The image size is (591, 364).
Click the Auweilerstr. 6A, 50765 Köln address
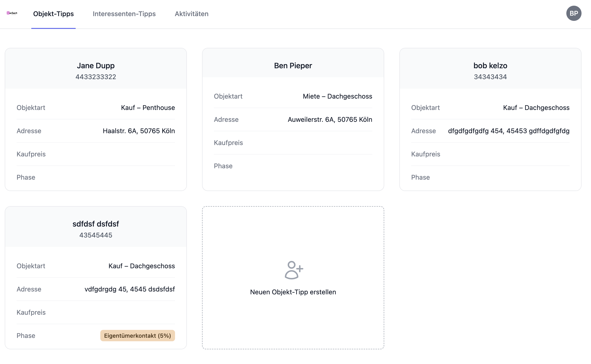click(x=330, y=120)
